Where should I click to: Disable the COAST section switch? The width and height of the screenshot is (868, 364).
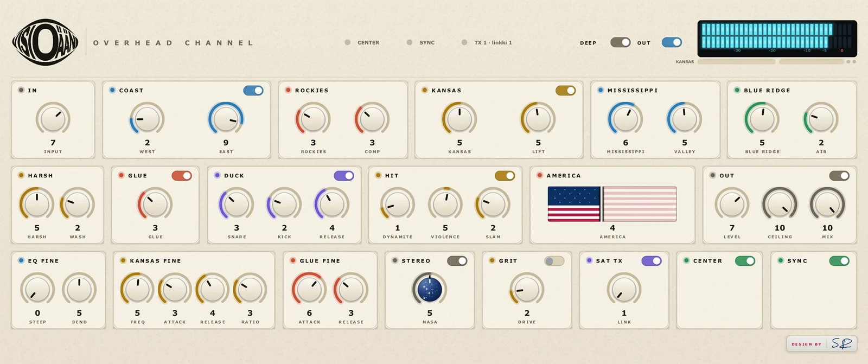click(x=253, y=91)
